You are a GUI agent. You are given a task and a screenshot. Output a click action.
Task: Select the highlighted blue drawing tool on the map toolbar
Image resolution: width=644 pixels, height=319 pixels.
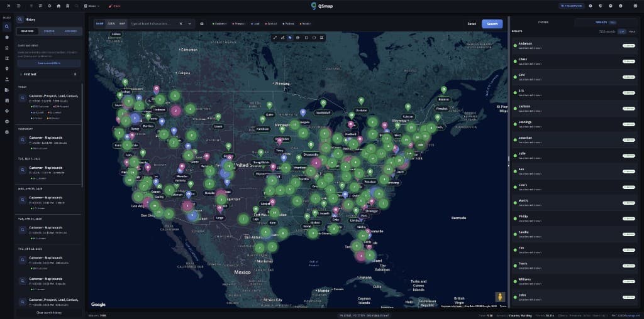click(290, 38)
